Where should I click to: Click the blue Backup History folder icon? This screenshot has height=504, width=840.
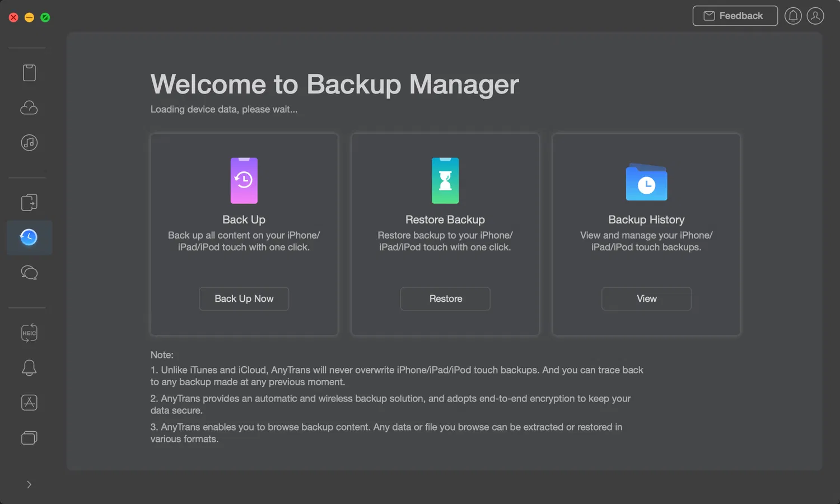point(646,183)
